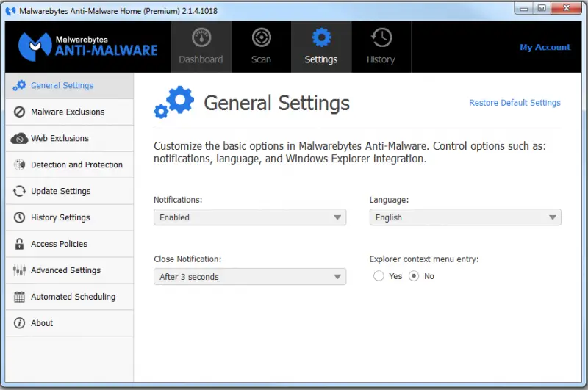
Task: Switch to the Settings tab label
Action: click(321, 59)
